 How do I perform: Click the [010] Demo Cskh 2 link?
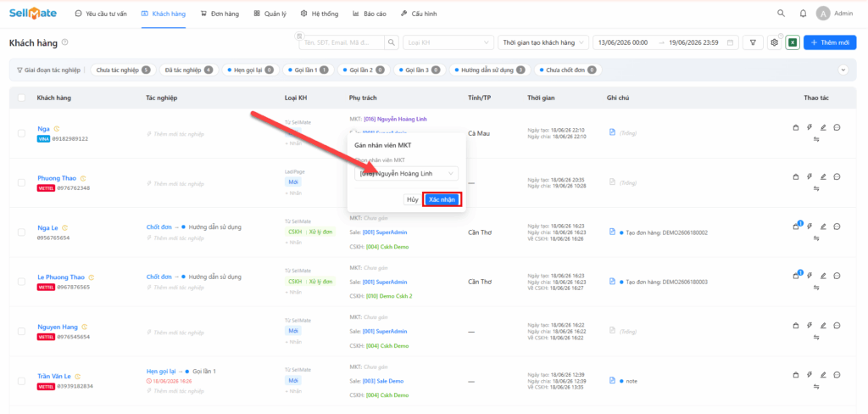point(389,296)
